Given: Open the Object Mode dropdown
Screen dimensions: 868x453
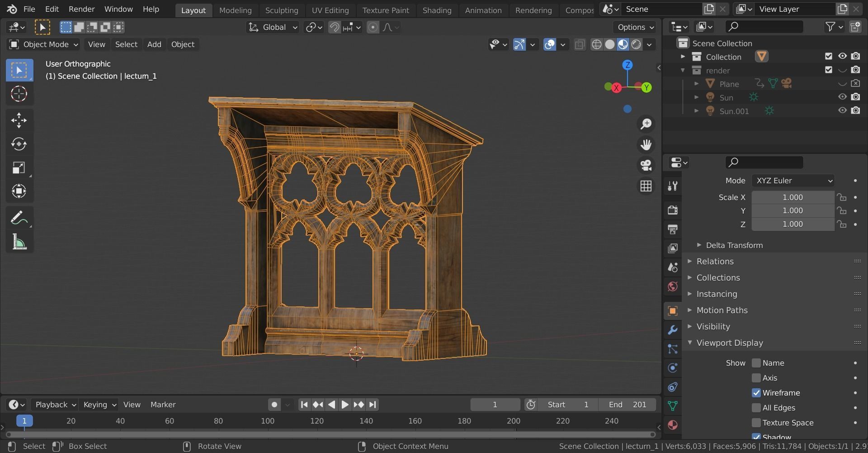Looking at the screenshot, I should [x=43, y=44].
